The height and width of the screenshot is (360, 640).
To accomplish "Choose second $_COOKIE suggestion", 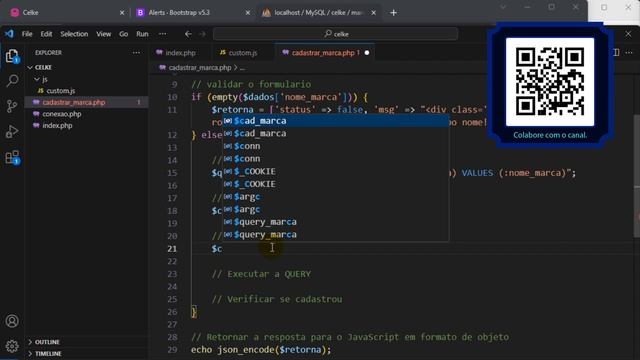I will click(335, 184).
